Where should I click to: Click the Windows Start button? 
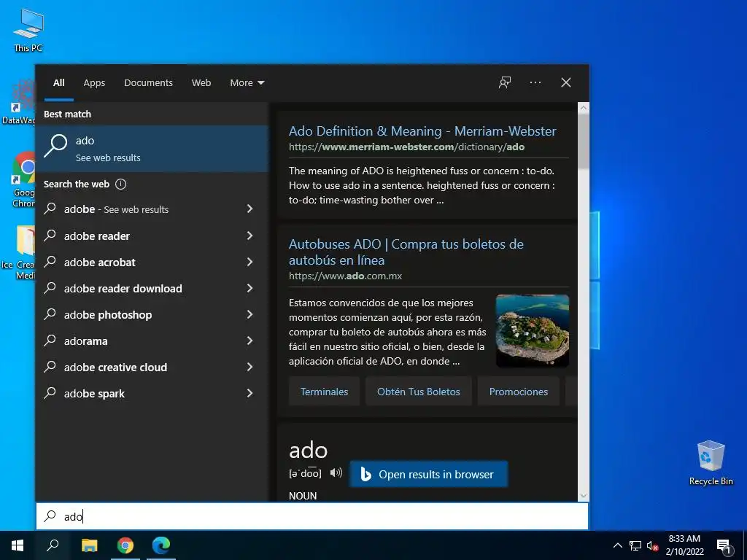18,545
